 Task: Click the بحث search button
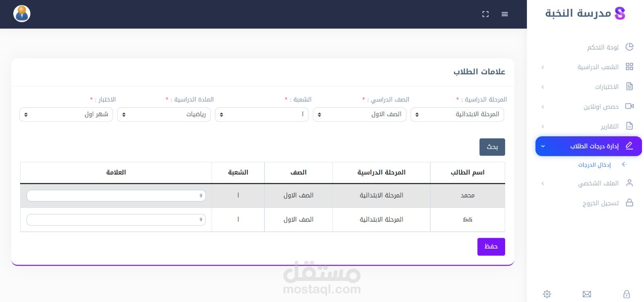pos(492,147)
